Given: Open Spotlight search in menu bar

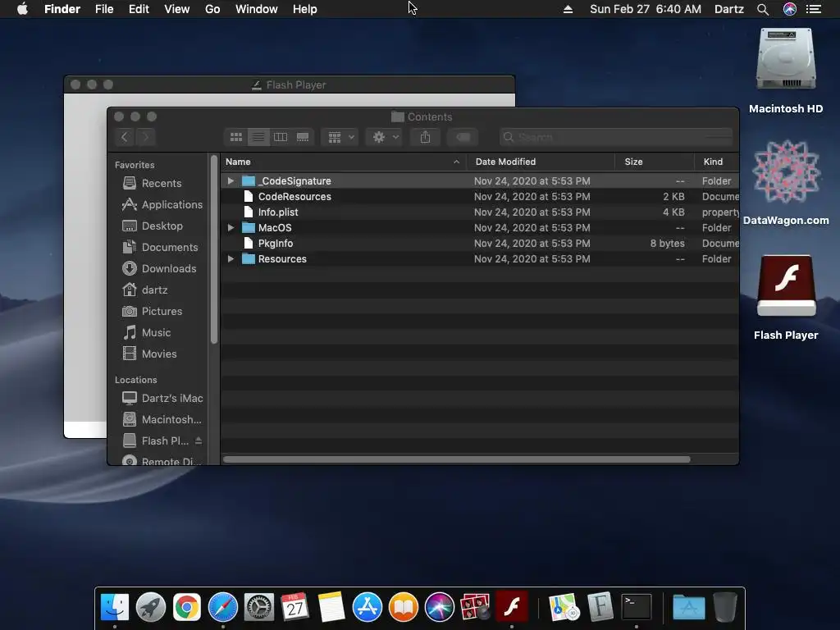Looking at the screenshot, I should 763,9.
